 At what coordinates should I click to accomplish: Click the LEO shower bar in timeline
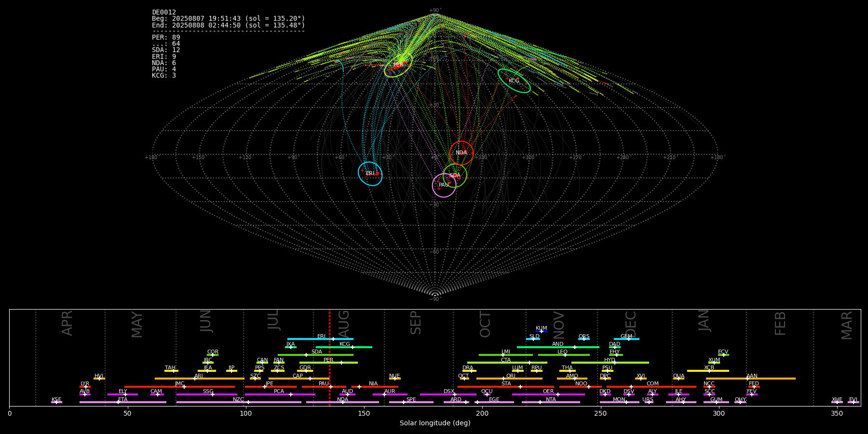564,355
